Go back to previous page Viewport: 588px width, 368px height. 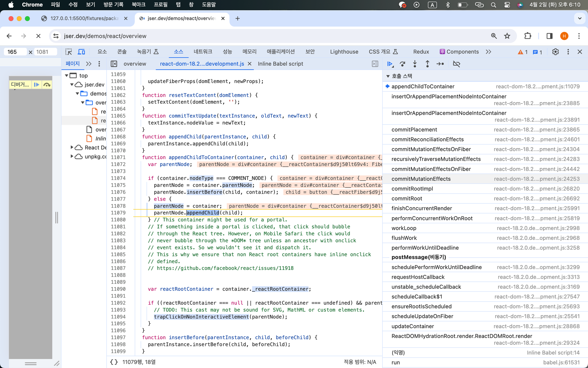click(x=9, y=36)
